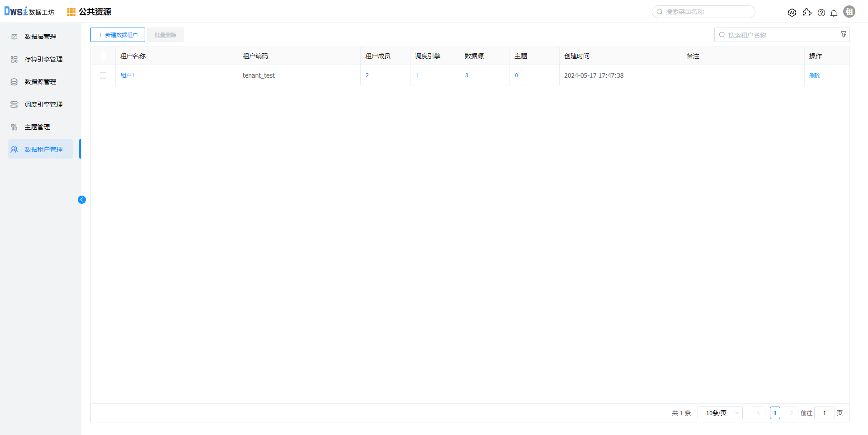Open 调度引擎管理 in sidebar

pyautogui.click(x=43, y=104)
